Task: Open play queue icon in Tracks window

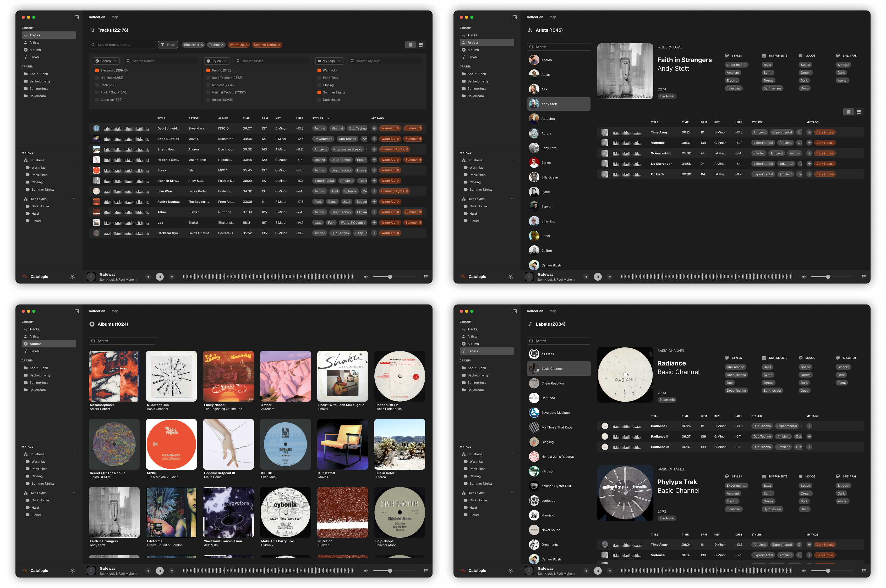Action: [x=426, y=277]
